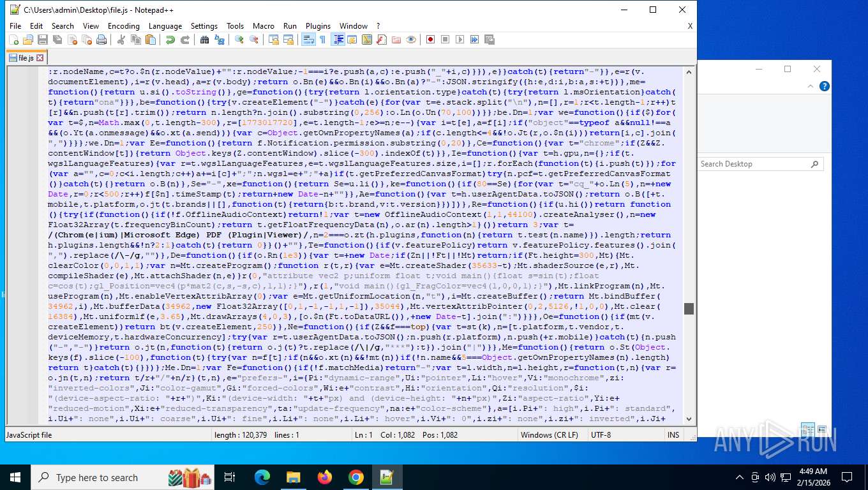Click 'Windows (CR LF)' in status bar

549,435
